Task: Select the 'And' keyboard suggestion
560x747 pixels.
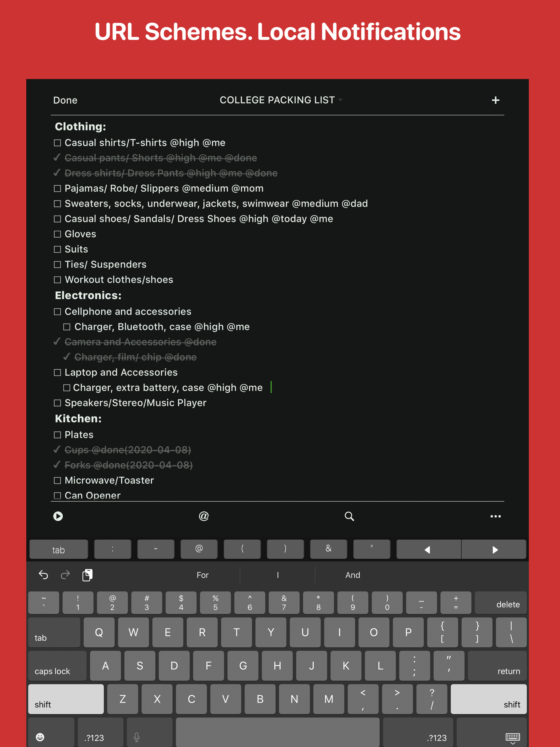Action: 353,575
